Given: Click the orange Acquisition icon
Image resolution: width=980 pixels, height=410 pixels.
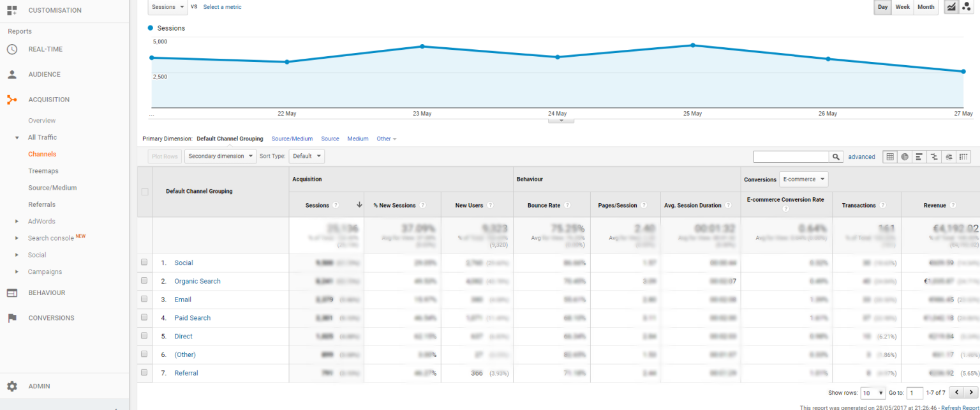Looking at the screenshot, I should click(x=12, y=100).
